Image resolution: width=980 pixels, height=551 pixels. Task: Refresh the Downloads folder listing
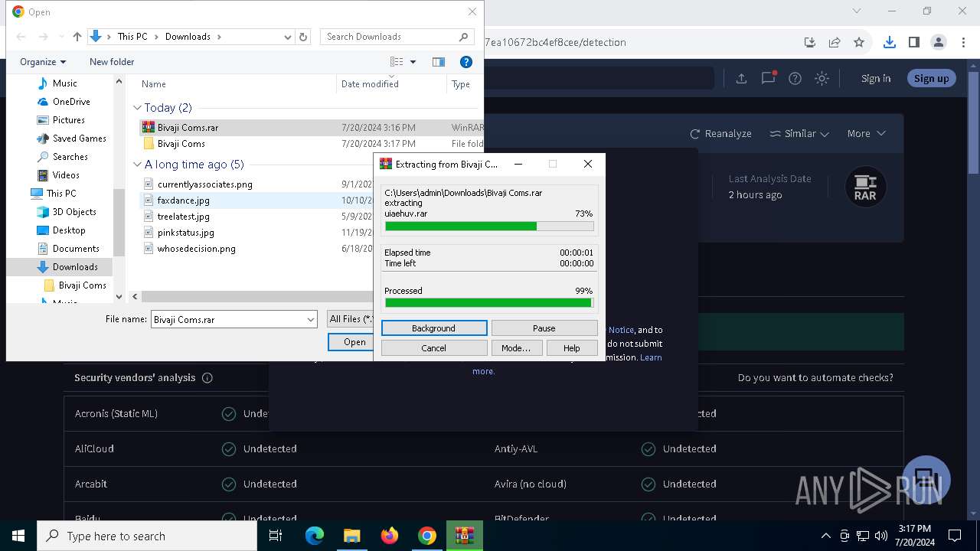pyautogui.click(x=303, y=37)
